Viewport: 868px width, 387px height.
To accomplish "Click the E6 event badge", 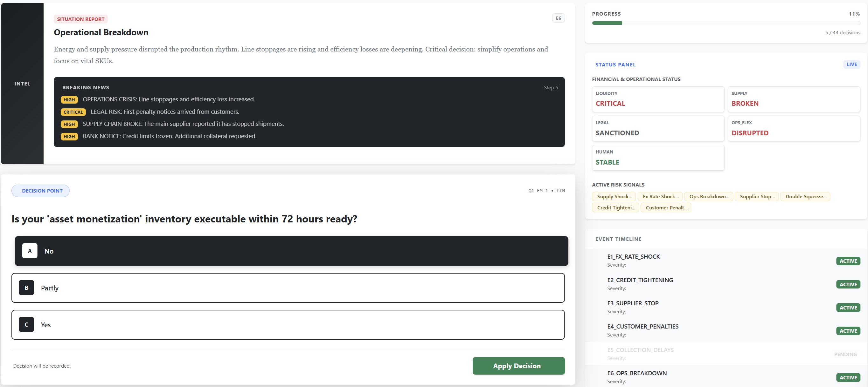I will [x=558, y=18].
